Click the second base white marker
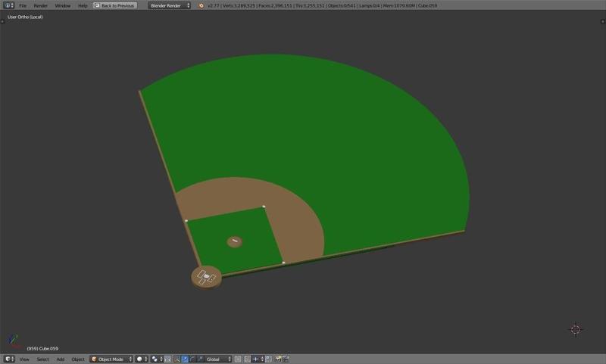This screenshot has height=364, width=606. 264,207
